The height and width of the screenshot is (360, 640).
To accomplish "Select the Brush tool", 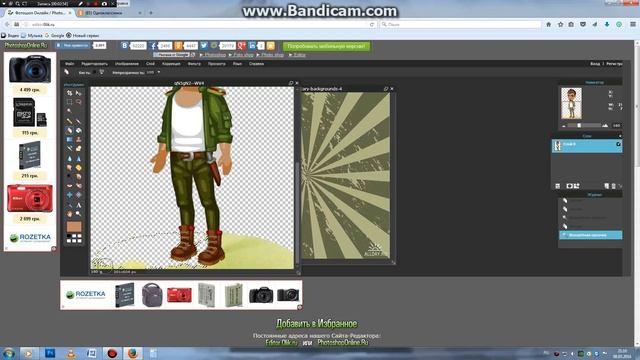I will click(78, 121).
